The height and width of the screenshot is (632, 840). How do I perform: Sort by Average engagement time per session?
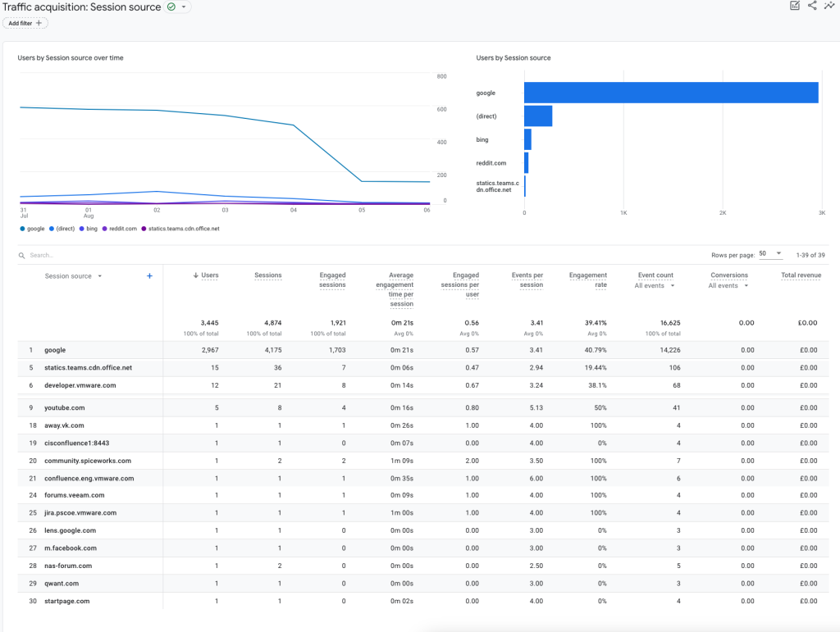click(395, 289)
